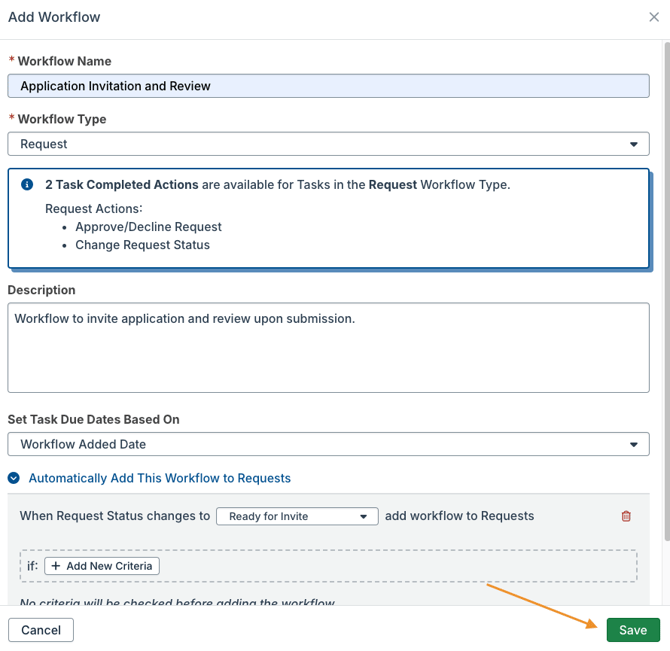Open the Ready for Invite status dropdown
The width and height of the screenshot is (670, 651).
click(297, 517)
